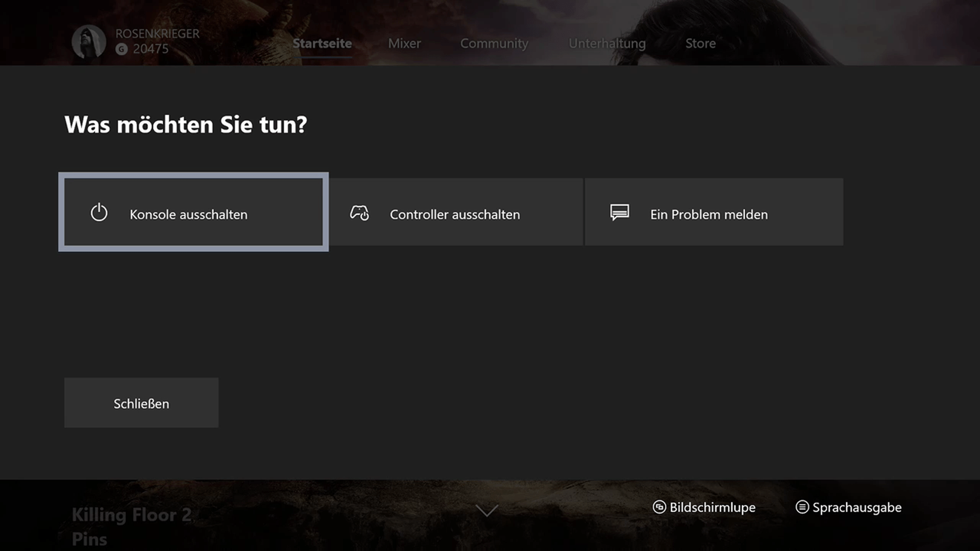Open the Unterhaltung tab
This screenshot has height=551, width=980.
(x=607, y=43)
